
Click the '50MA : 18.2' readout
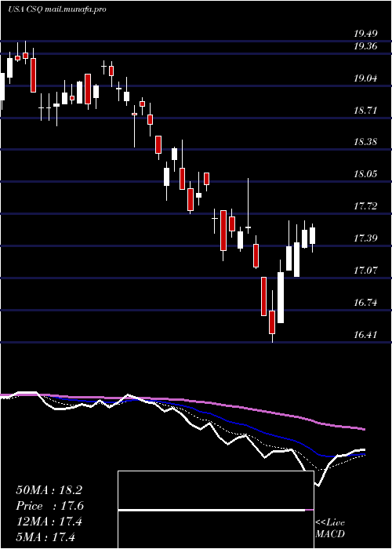click(x=49, y=490)
